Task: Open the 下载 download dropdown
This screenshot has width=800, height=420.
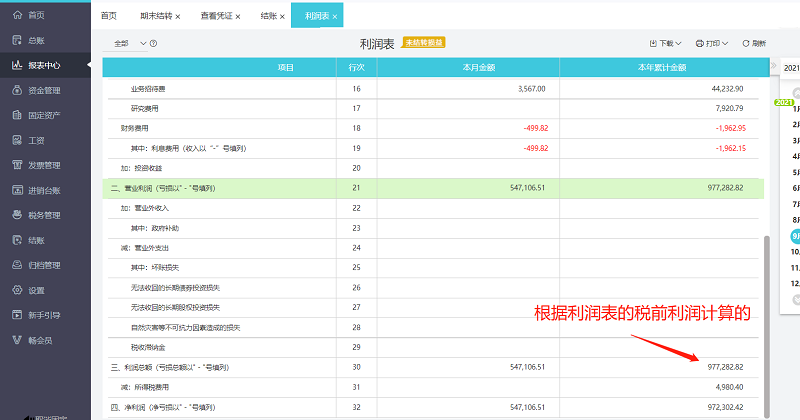Action: tap(666, 44)
